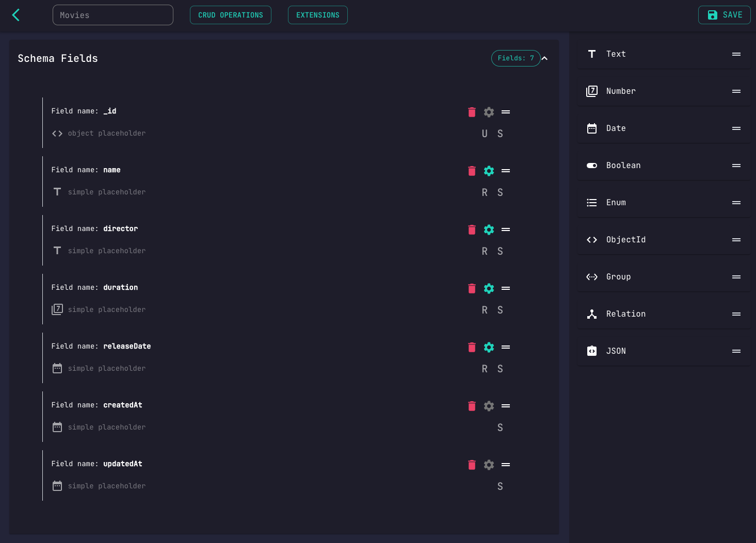
Task: Grab the drag handle of releaseDate field
Action: click(x=506, y=347)
